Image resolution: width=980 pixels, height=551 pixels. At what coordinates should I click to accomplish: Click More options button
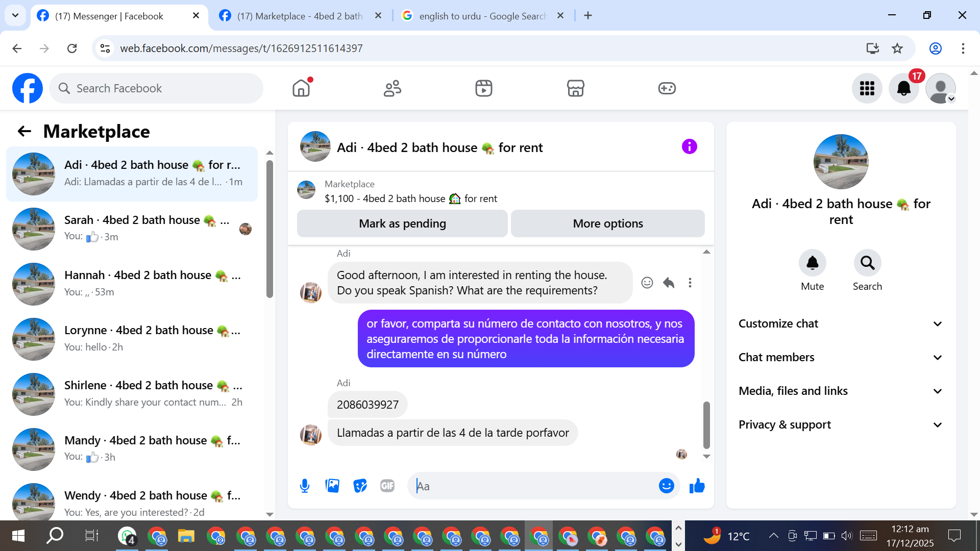pyautogui.click(x=608, y=223)
